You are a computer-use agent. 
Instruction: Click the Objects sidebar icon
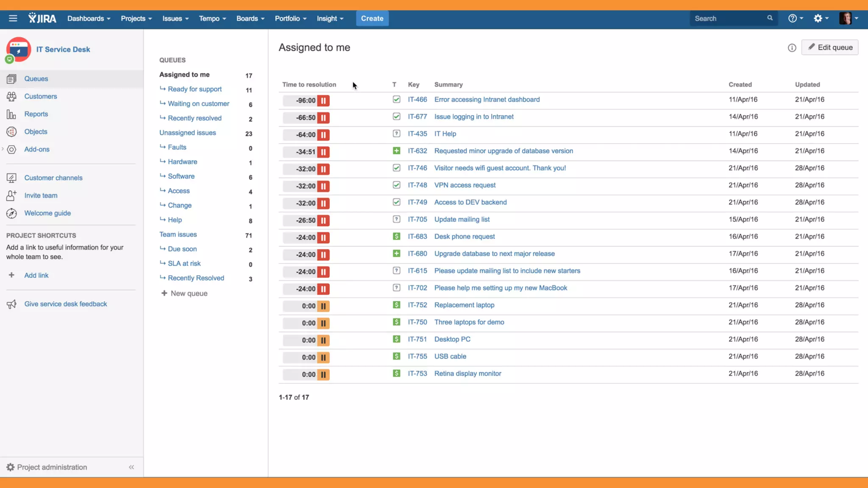coord(11,132)
